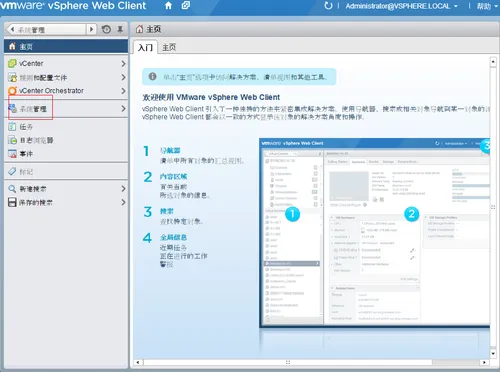Click the 规则和配置文件 icon
The width and height of the screenshot is (500, 372).
point(12,77)
